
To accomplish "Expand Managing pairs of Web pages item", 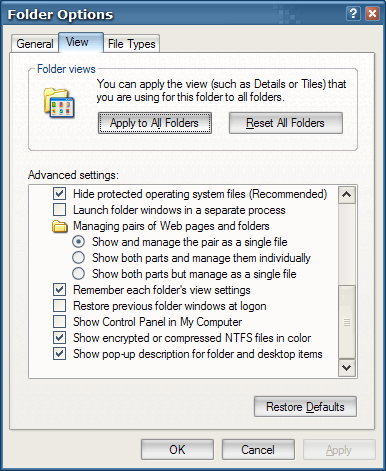I will [171, 226].
